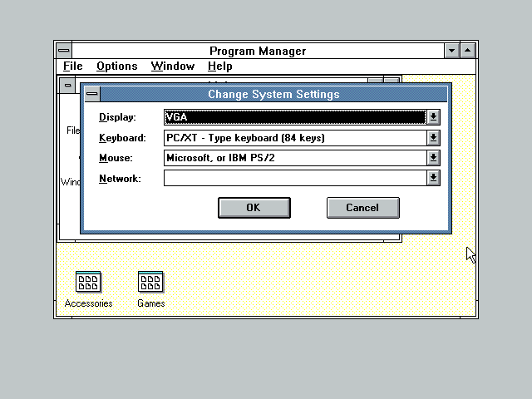Screen dimensions: 532x399
Task: Open Change System Settings control menu box
Action: coord(92,94)
